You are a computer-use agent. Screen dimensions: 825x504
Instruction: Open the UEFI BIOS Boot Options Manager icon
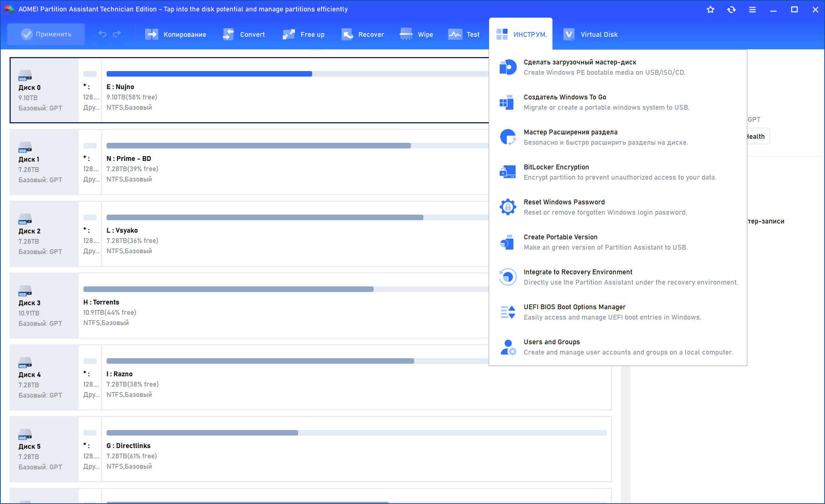coord(508,312)
